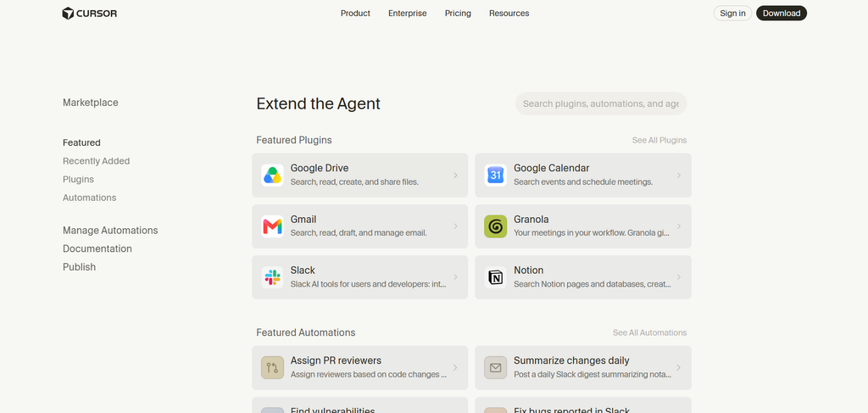Viewport: 868px width, 413px height.
Task: Select Automations in sidebar
Action: coord(89,198)
